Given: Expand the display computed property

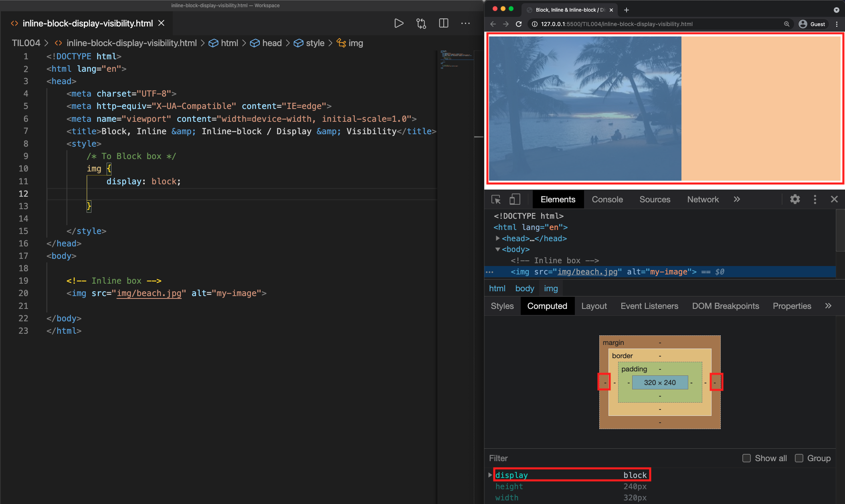Looking at the screenshot, I should click(x=490, y=475).
